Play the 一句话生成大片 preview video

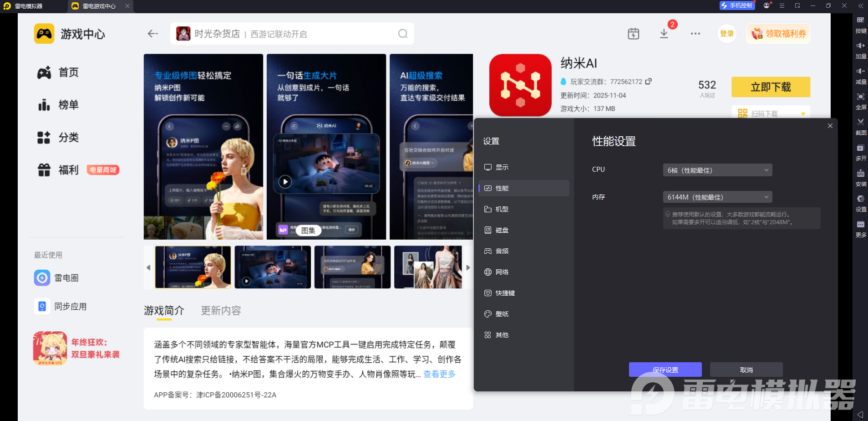[285, 182]
